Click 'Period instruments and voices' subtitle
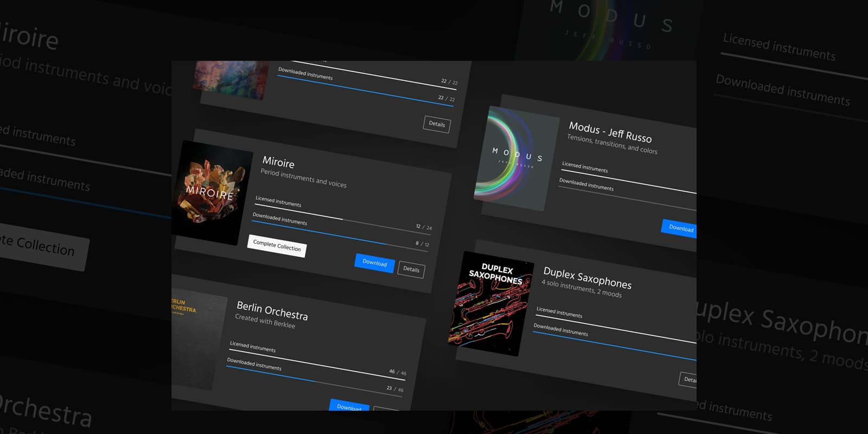This screenshot has height=434, width=868. click(303, 178)
